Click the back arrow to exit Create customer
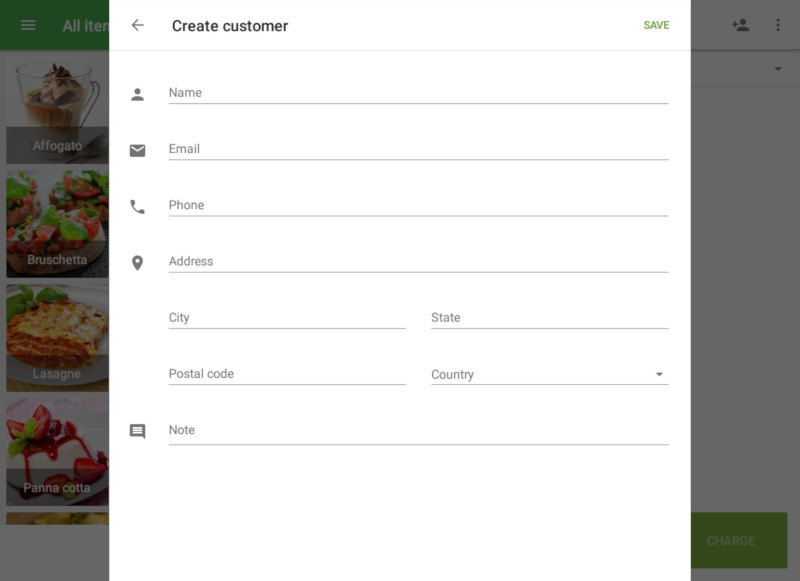This screenshot has height=581, width=800. [138, 25]
